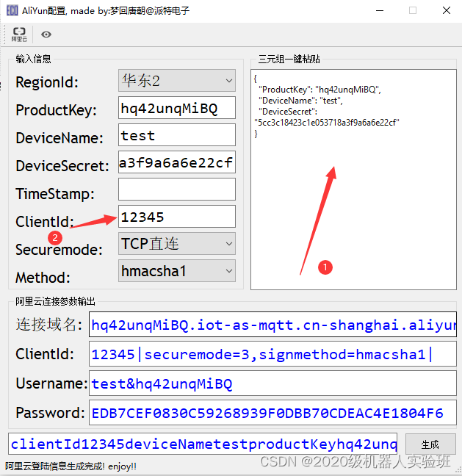Click the DeviceName input field containing test
The image size is (462, 476).
177,134
